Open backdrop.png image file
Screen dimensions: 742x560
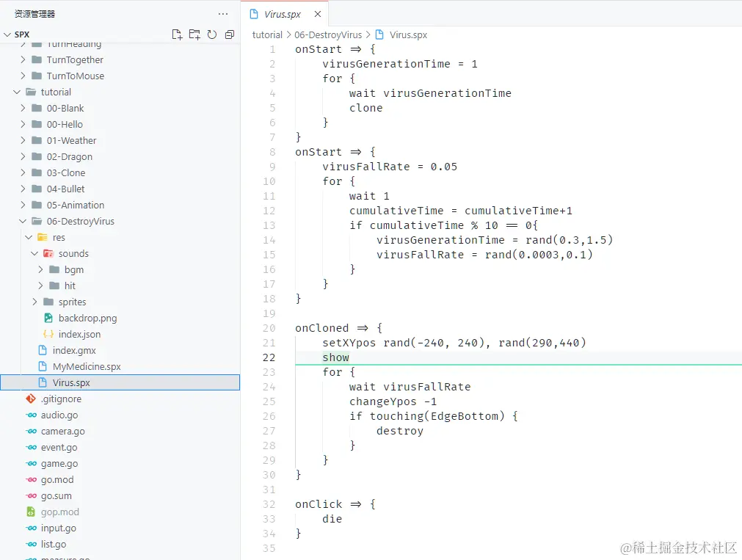tap(87, 318)
